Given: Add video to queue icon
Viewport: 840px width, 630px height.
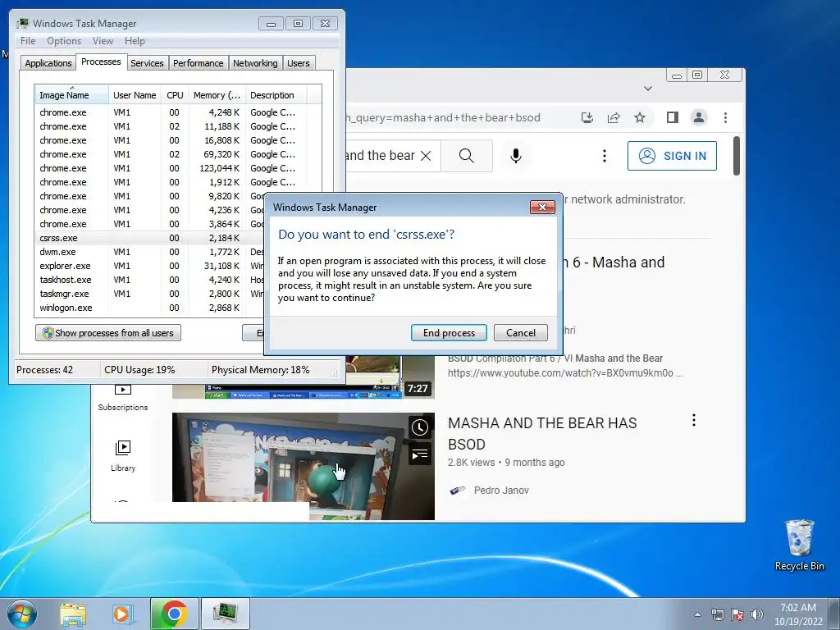Looking at the screenshot, I should click(x=419, y=454).
